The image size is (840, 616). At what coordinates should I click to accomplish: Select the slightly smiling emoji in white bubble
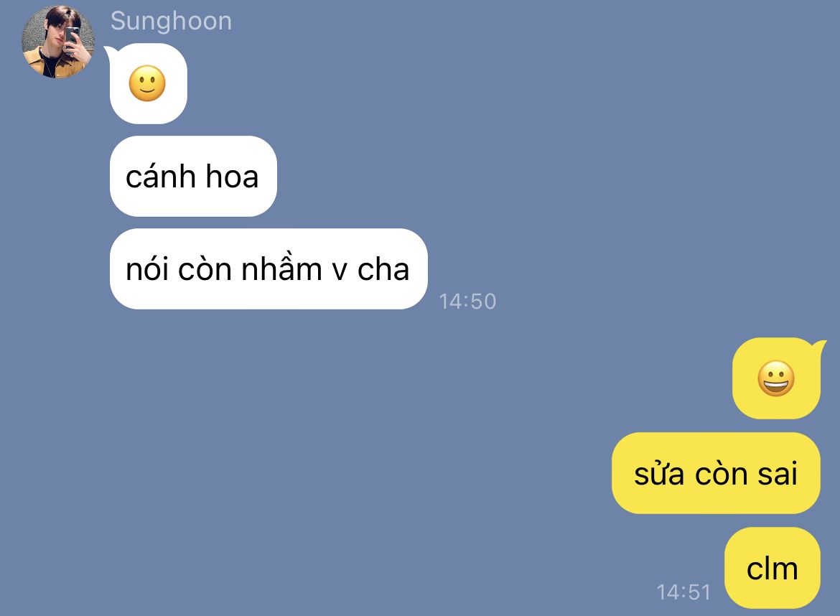click(x=147, y=83)
